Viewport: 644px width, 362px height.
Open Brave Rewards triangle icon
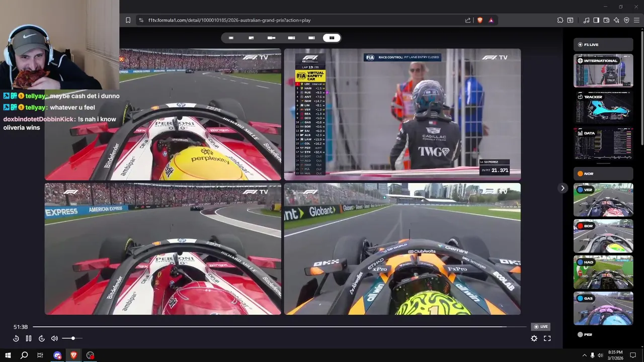click(x=491, y=20)
